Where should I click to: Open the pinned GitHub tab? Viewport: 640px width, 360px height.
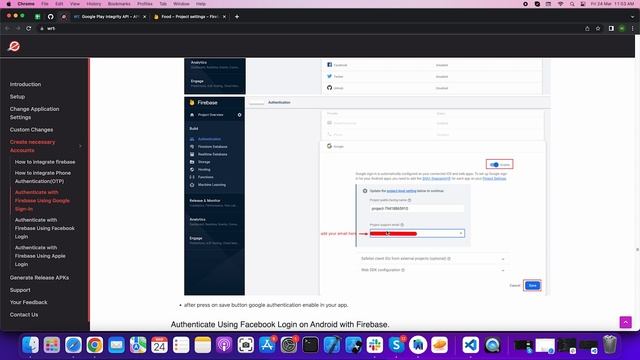point(51,17)
